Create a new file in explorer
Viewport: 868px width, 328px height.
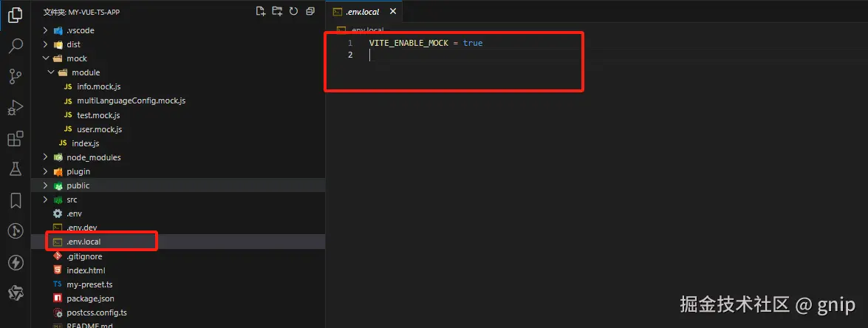[x=261, y=11]
